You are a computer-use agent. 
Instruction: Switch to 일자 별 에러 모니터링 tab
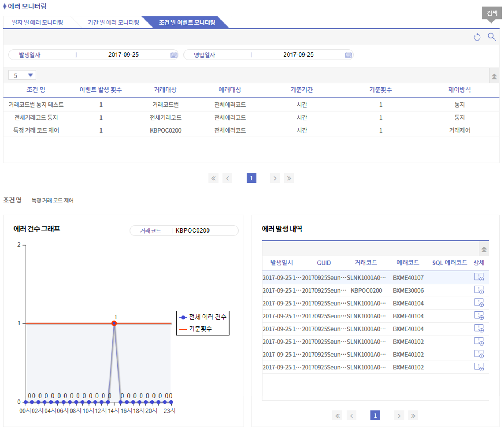(38, 22)
